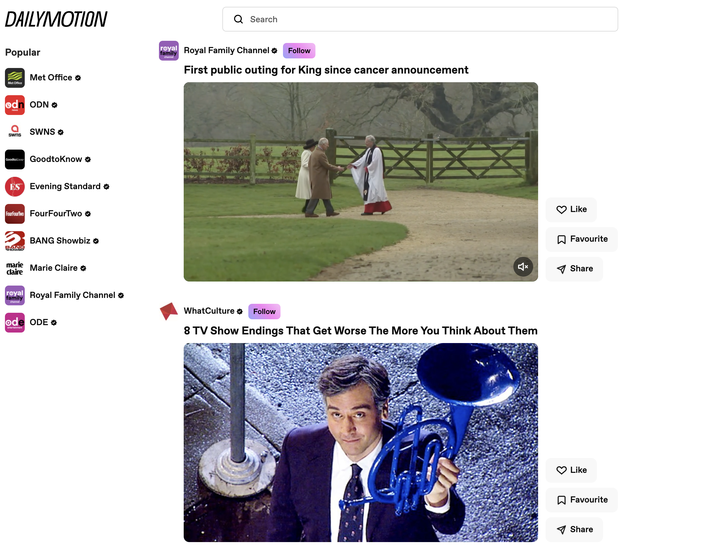728x560 pixels.
Task: Click the Marie Claire channel icon
Action: 15,268
